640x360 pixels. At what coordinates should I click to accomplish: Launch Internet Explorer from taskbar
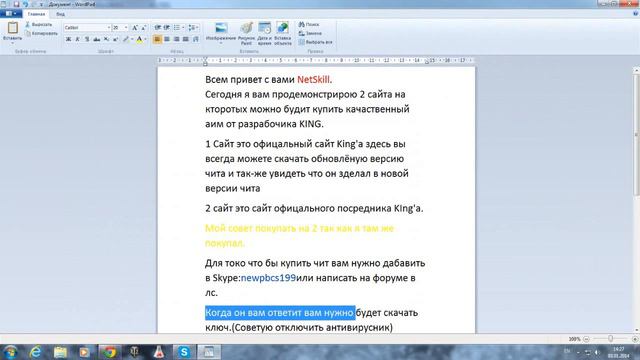[36, 352]
